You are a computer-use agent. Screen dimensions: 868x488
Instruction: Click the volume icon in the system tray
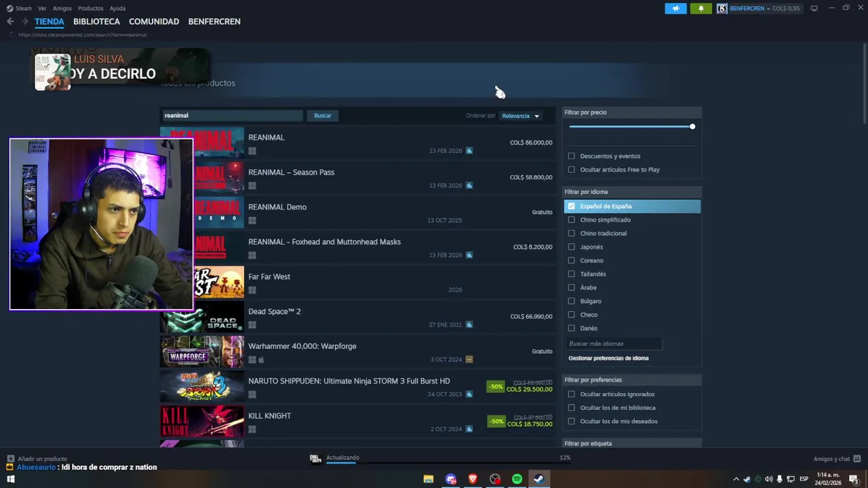769,479
